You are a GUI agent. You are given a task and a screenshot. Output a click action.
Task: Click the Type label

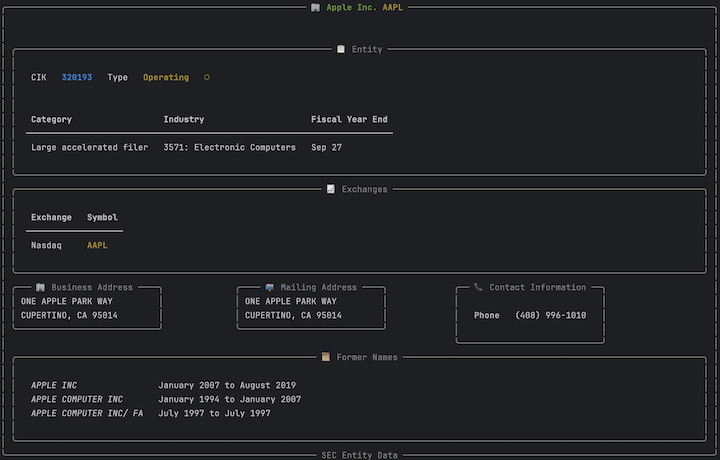118,78
